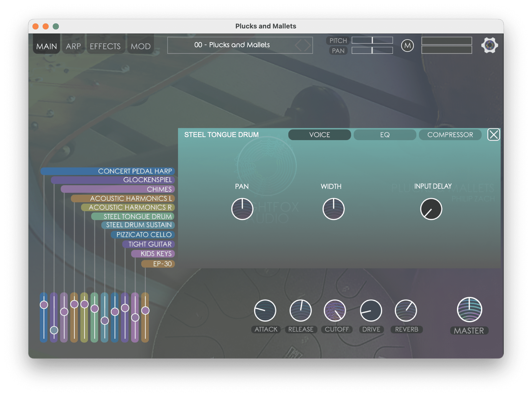Click the Width knob
This screenshot has height=396, width=532.
[x=333, y=209]
